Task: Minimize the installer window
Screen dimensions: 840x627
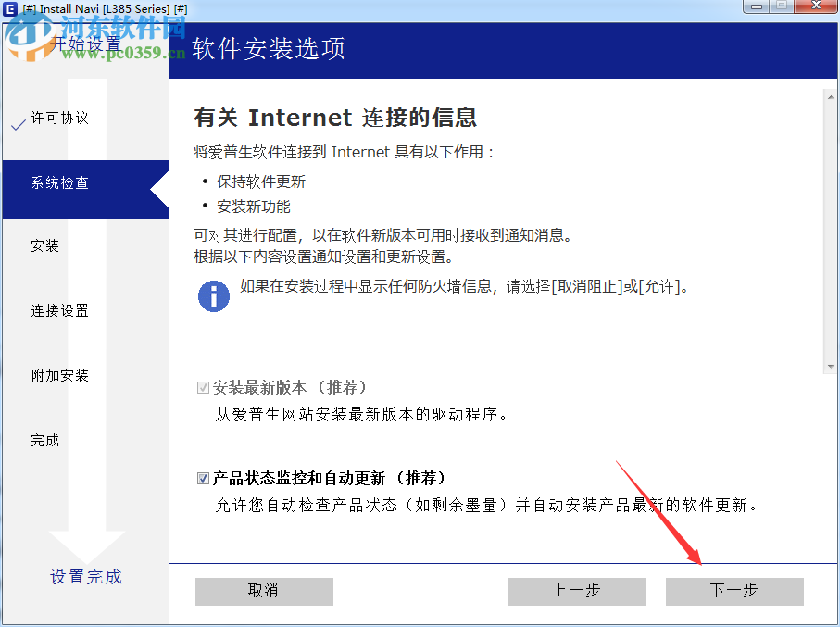Action: (x=757, y=6)
